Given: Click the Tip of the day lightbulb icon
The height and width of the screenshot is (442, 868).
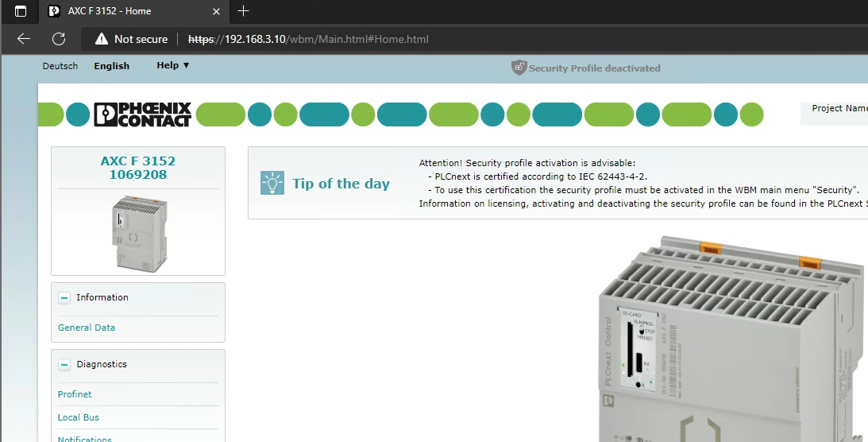Looking at the screenshot, I should pyautogui.click(x=272, y=183).
